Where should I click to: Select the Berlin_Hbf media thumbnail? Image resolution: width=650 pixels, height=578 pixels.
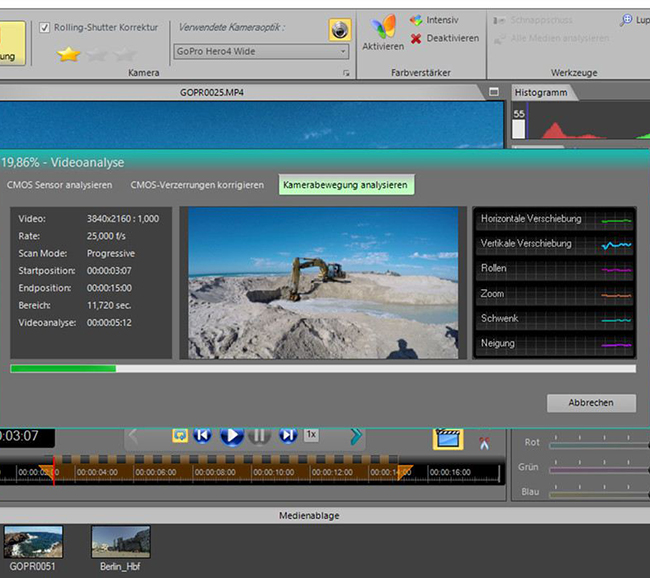[x=121, y=542]
